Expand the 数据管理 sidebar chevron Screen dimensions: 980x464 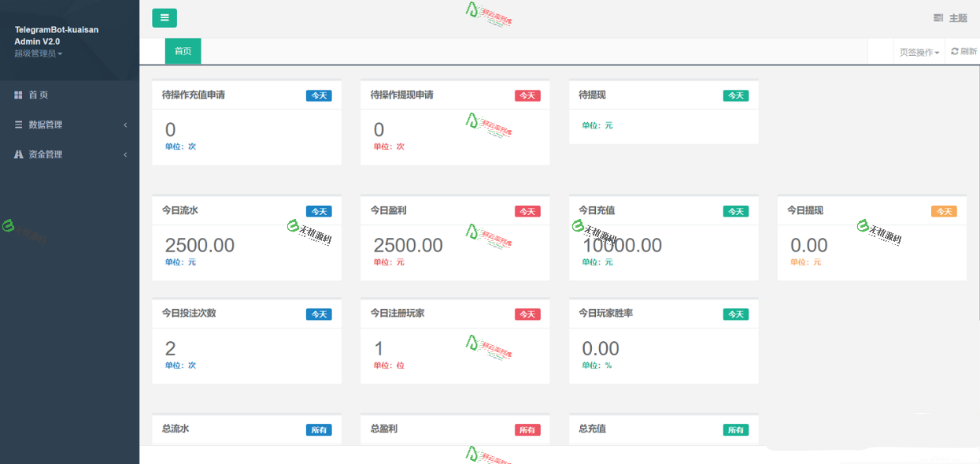coord(125,124)
